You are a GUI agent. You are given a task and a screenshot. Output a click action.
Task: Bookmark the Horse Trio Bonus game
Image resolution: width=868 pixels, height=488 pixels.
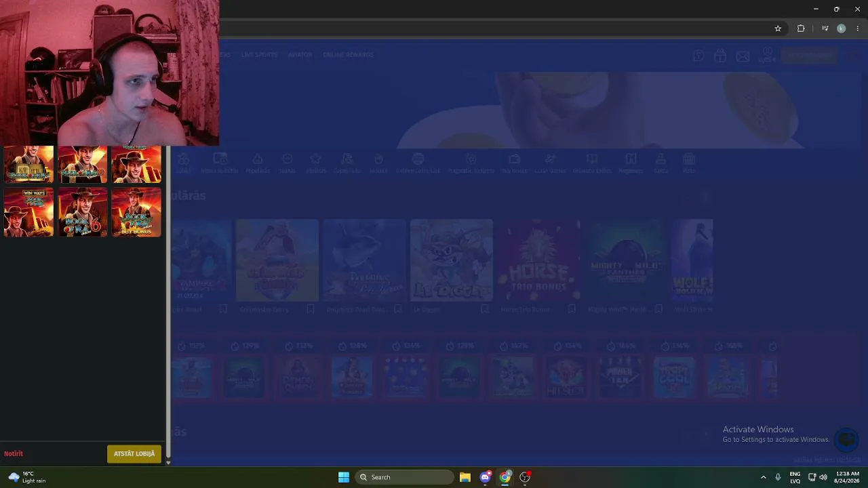point(572,309)
